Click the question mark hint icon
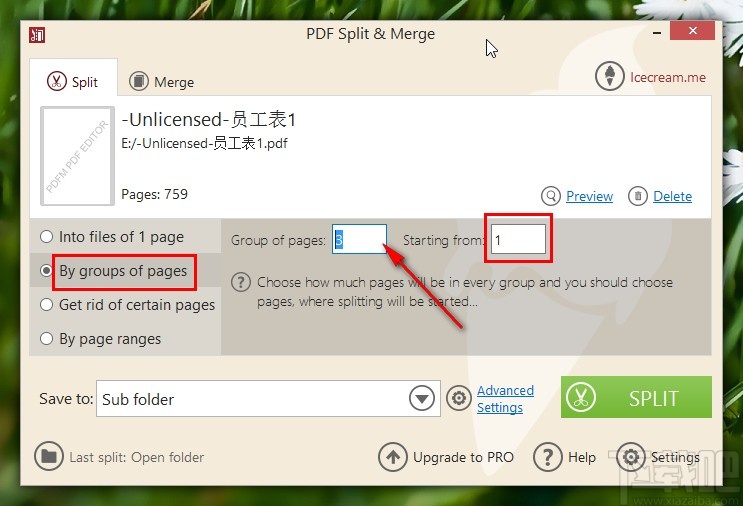 click(x=241, y=282)
